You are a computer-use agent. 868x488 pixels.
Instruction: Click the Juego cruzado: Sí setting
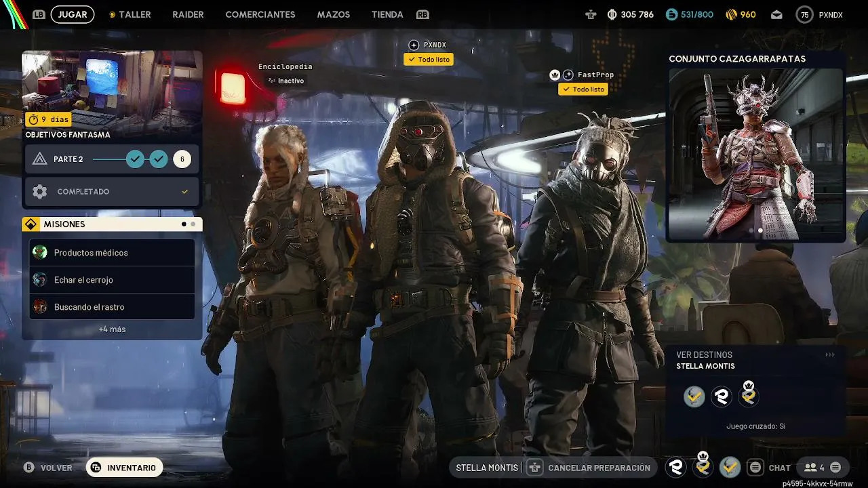click(x=755, y=426)
